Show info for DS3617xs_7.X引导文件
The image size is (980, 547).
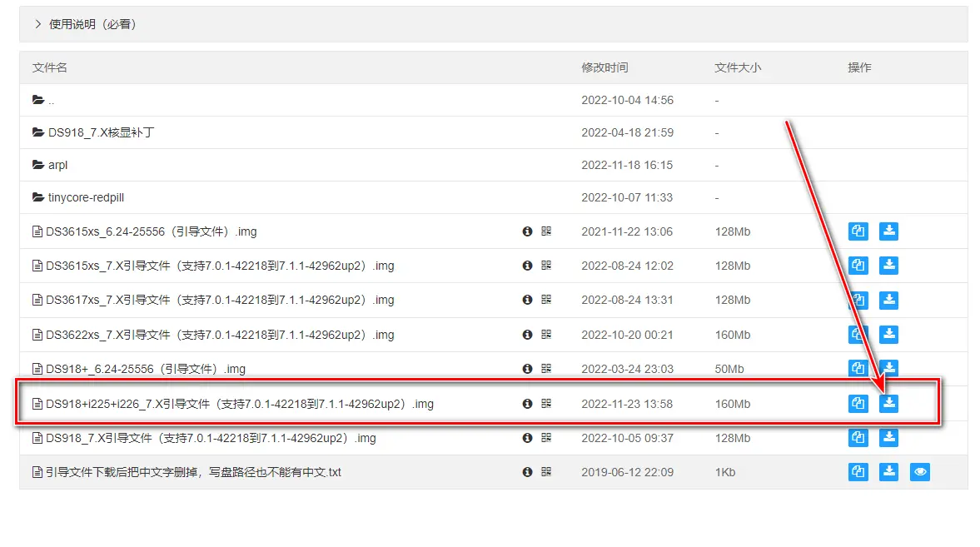528,300
